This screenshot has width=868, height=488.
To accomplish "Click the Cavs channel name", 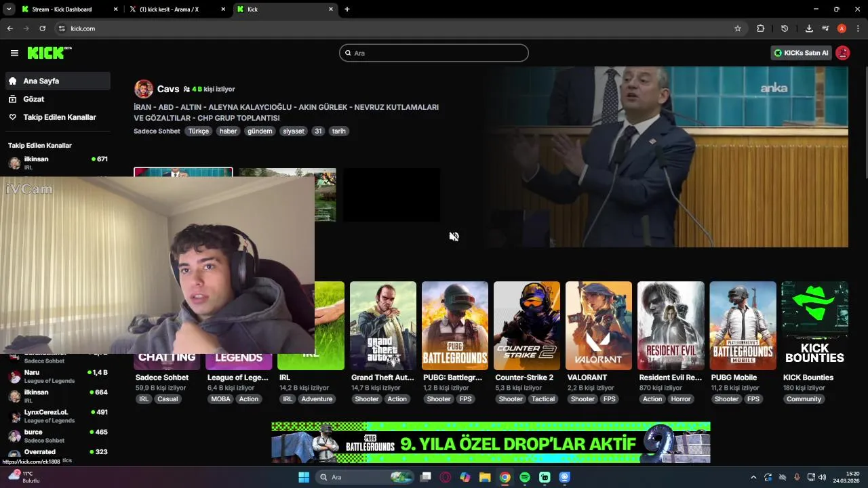I will pos(168,89).
